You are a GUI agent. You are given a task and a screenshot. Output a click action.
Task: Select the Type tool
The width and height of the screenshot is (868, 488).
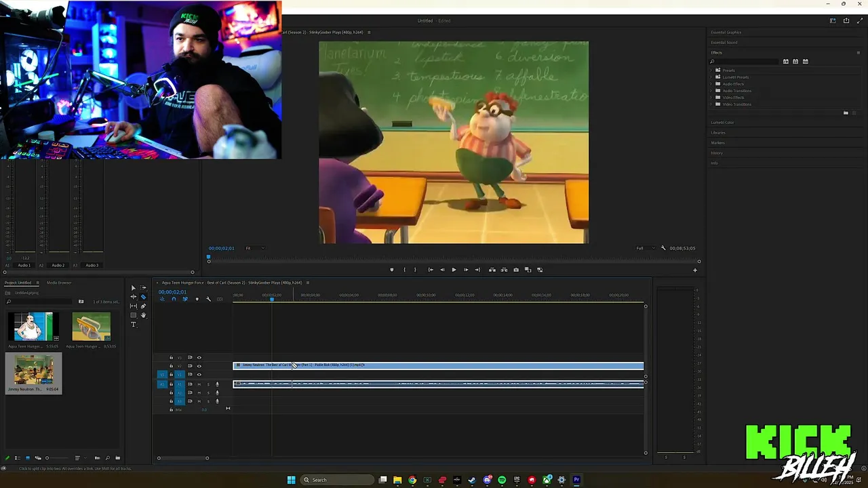(x=134, y=324)
